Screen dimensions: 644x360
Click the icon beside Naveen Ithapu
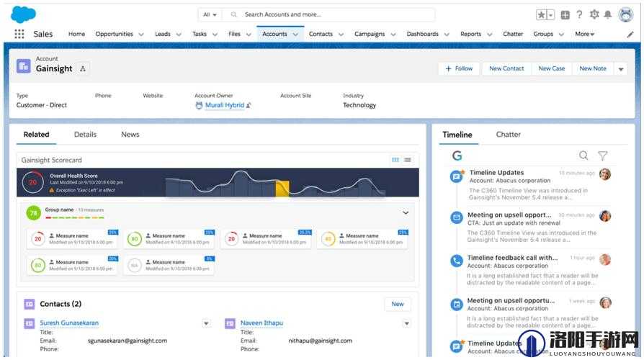[230, 323]
